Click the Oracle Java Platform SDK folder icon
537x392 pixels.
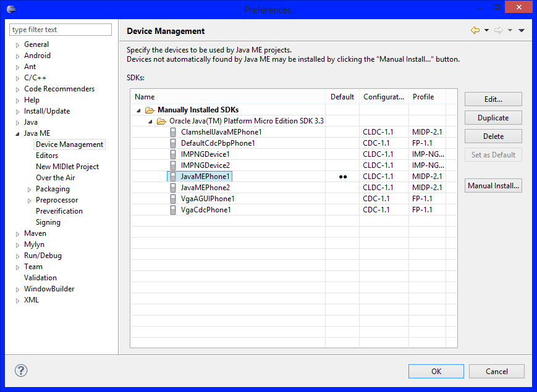tap(161, 121)
